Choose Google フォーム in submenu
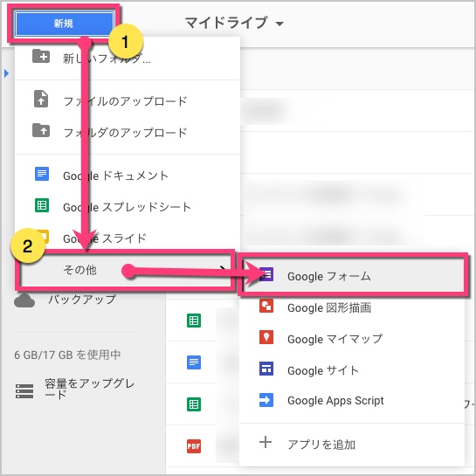The image size is (476, 476). (329, 276)
